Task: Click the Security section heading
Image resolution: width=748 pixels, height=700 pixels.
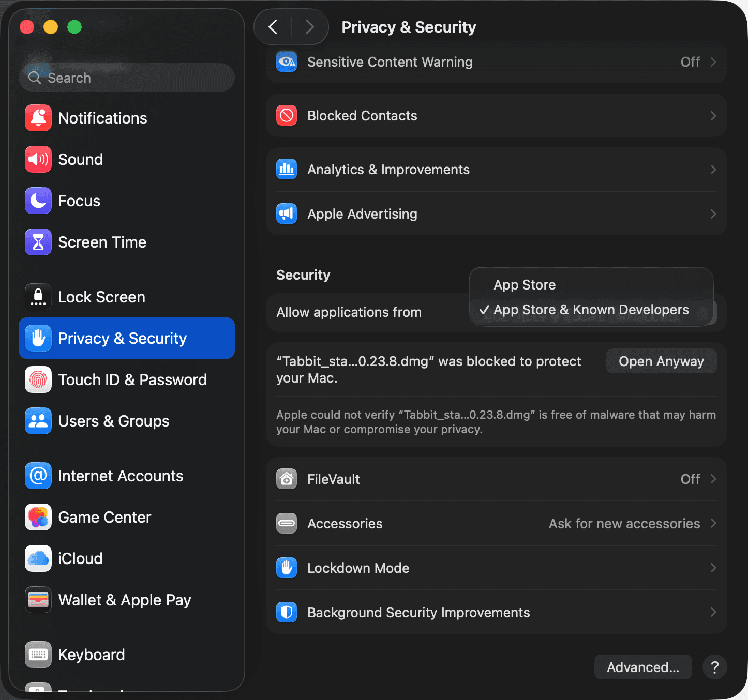Action: click(x=303, y=275)
